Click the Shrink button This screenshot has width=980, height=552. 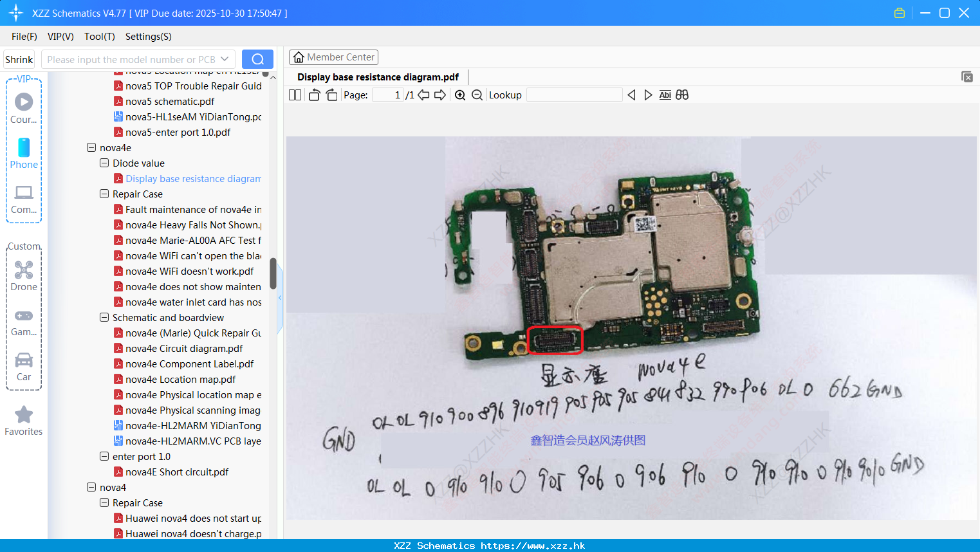pyautogui.click(x=19, y=59)
